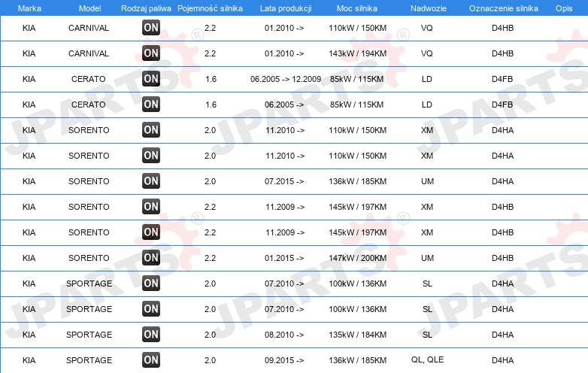Select the Nadwozie column header

tap(429, 8)
